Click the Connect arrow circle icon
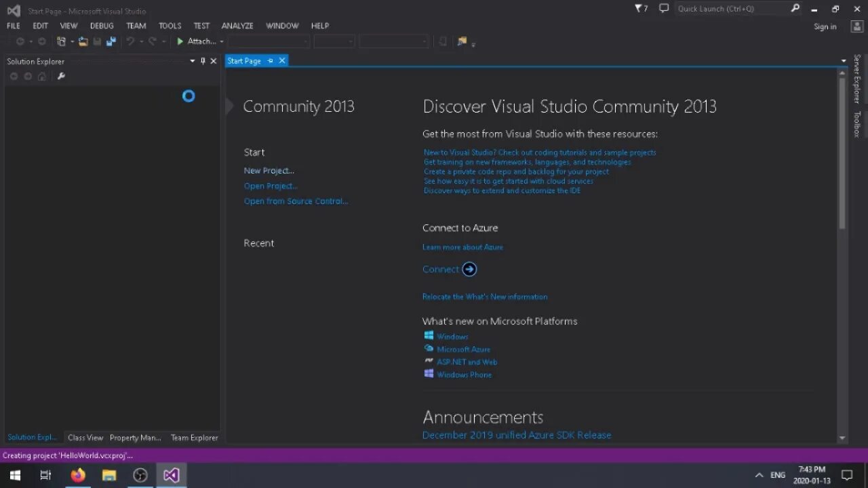The width and height of the screenshot is (868, 488). tap(469, 269)
